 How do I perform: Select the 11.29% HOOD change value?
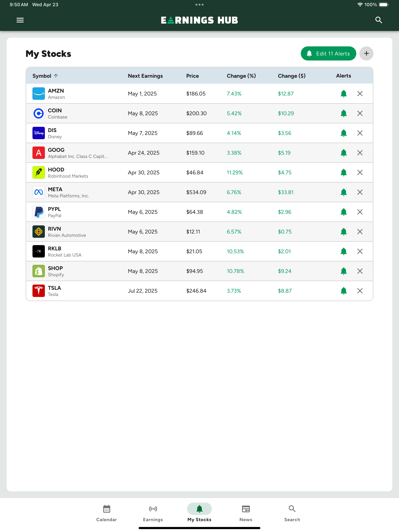235,172
